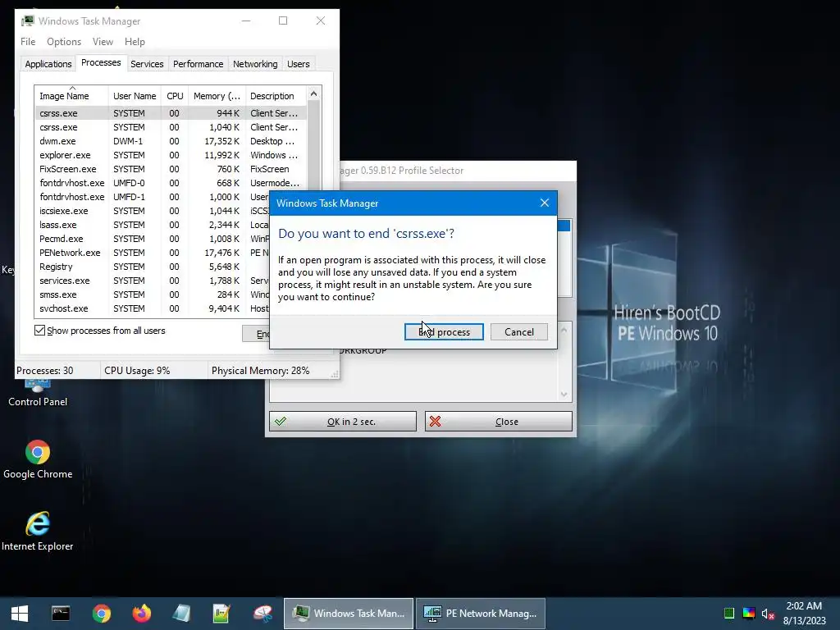The width and height of the screenshot is (840, 630).
Task: Select the services.exe process row
Action: [153, 281]
